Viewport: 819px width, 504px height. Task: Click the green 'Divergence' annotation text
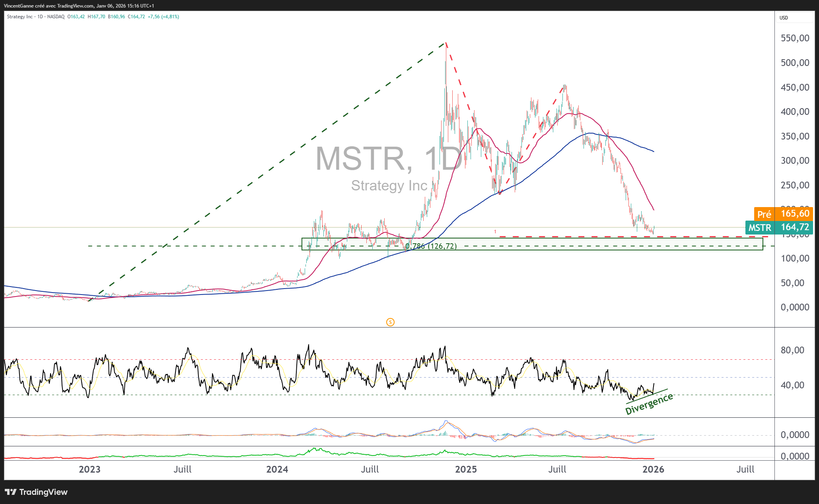tap(649, 404)
